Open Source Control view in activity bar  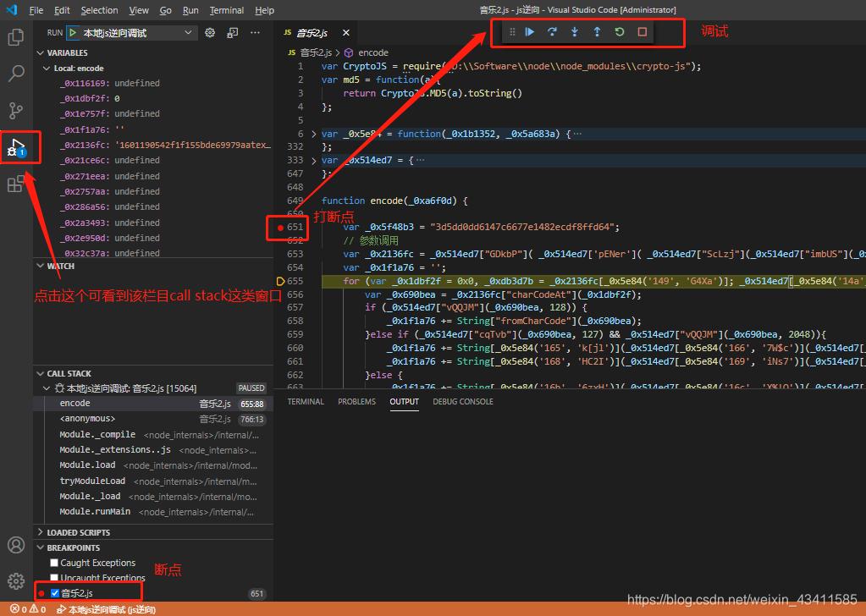point(16,110)
